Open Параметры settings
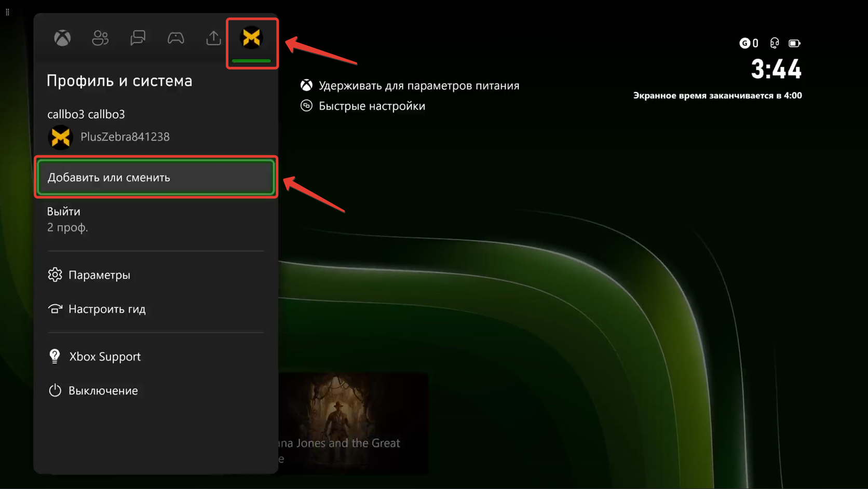 pos(99,275)
